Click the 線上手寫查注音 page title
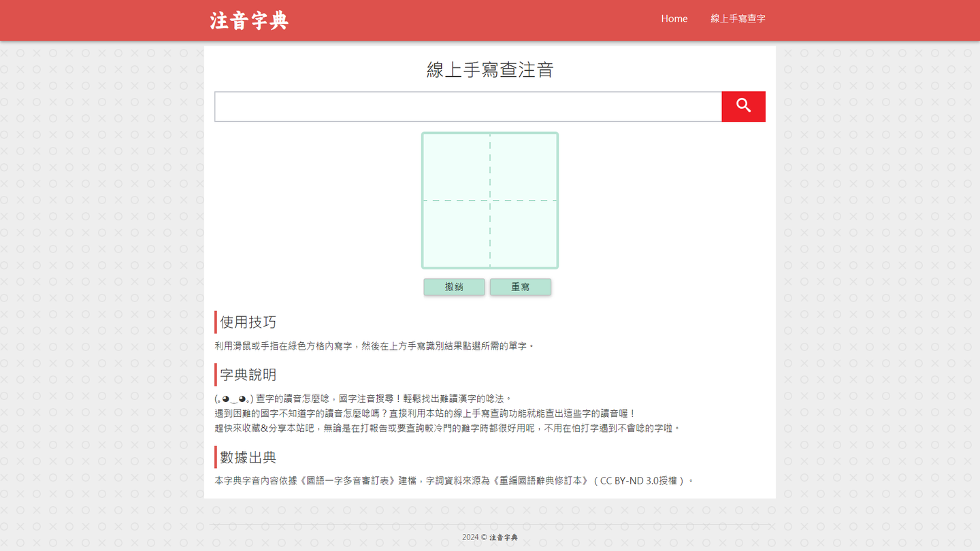This screenshot has width=980, height=551. [490, 69]
